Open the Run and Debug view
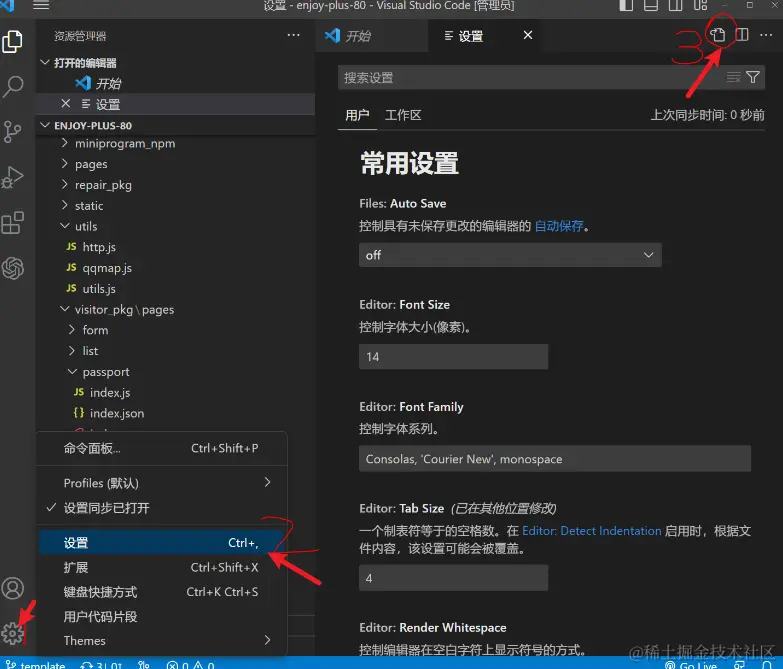The image size is (783, 669). point(12,177)
